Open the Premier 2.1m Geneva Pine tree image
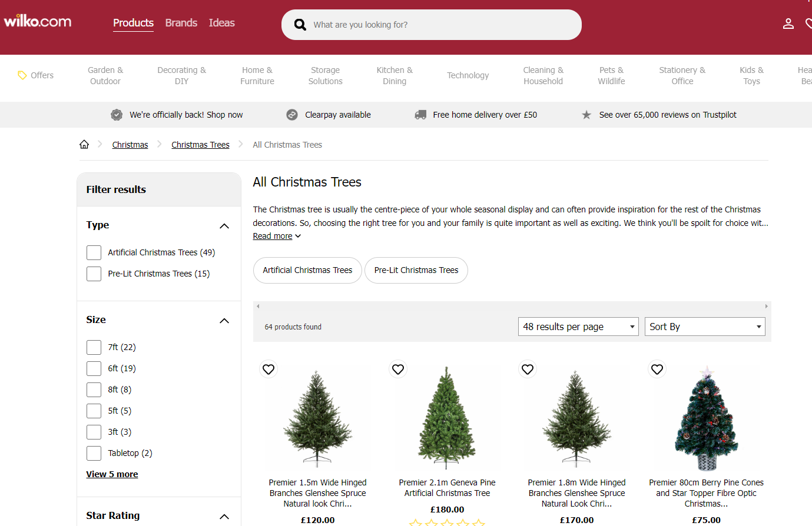The width and height of the screenshot is (812, 526). [448, 418]
